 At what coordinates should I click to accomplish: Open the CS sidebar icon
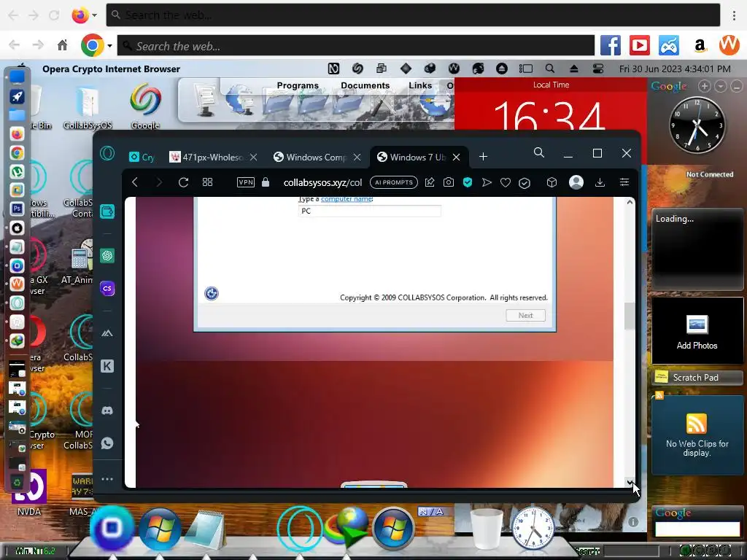click(x=107, y=289)
